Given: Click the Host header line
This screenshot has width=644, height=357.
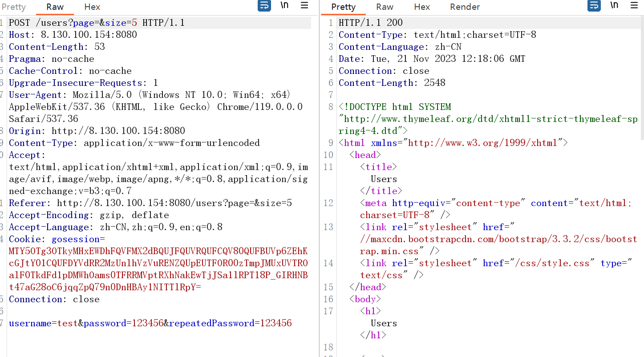Looking at the screenshot, I should pos(73,35).
